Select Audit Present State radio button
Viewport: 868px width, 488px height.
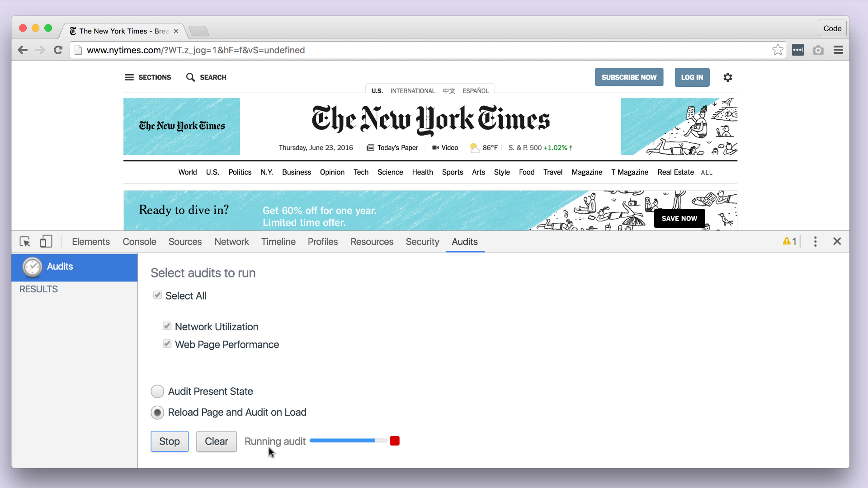point(157,391)
